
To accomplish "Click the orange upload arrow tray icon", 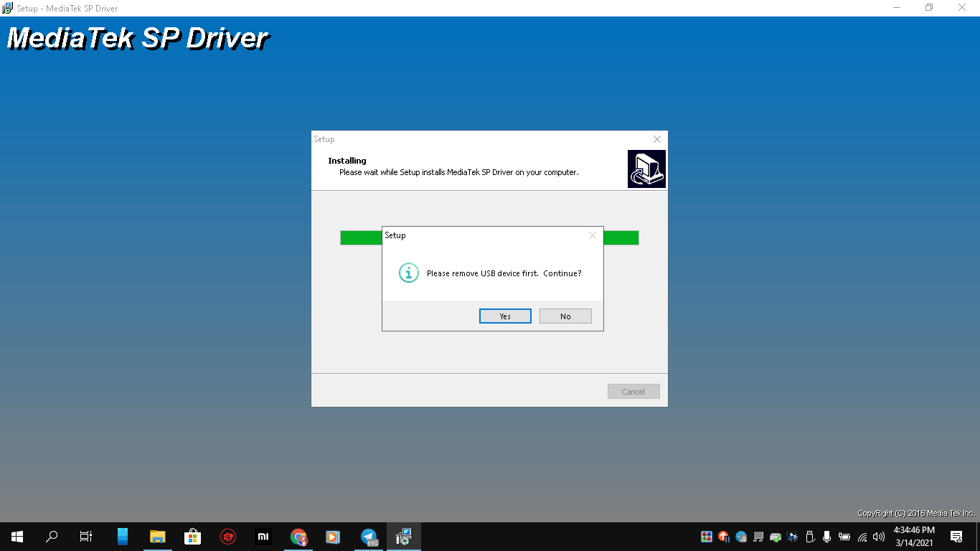I will (x=724, y=537).
